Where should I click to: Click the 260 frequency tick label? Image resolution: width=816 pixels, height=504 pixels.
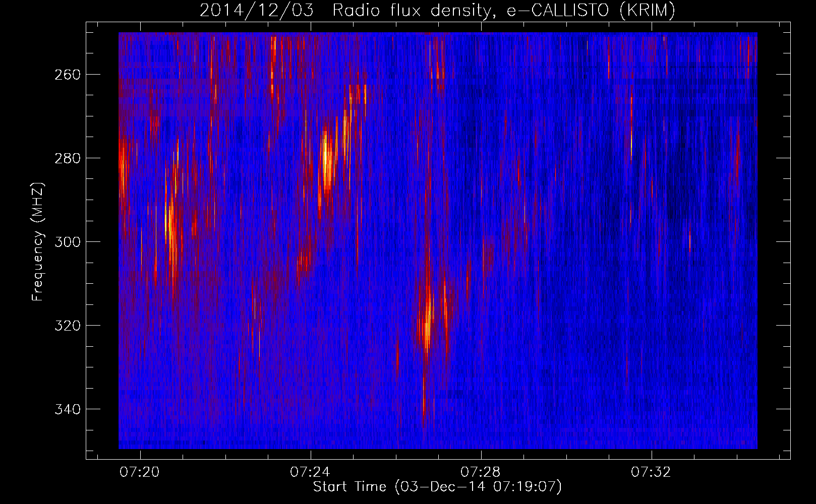(67, 75)
